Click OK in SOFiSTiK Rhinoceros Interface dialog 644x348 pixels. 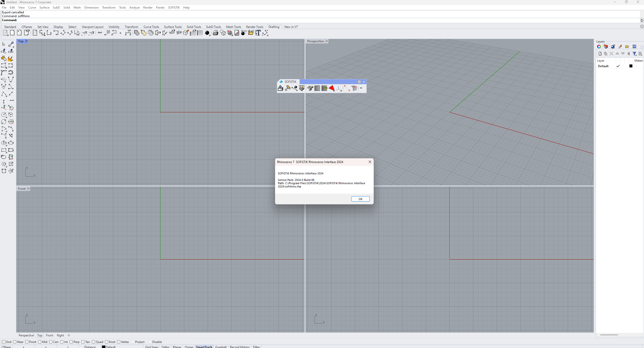click(360, 199)
